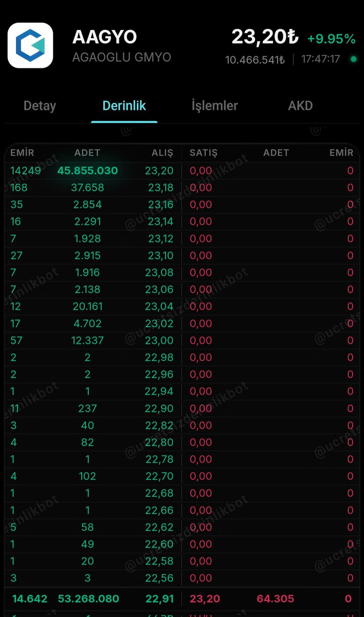Tap the AAGYO ticker title

(x=104, y=37)
